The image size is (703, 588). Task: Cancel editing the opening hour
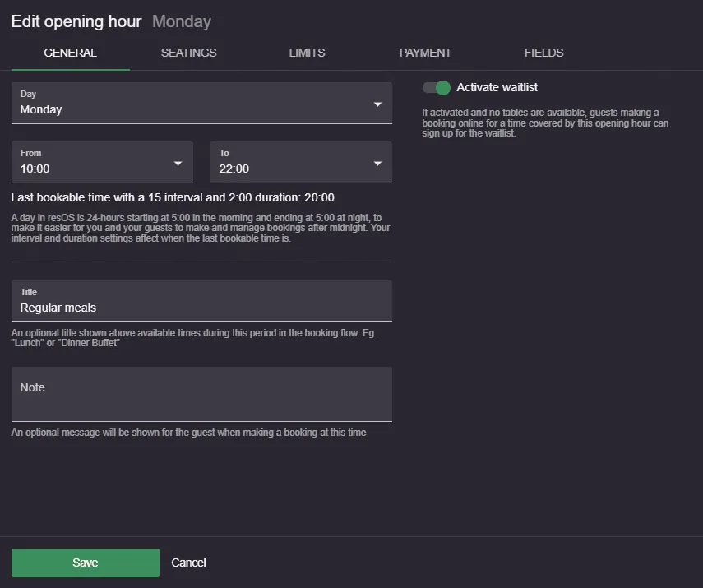(189, 563)
